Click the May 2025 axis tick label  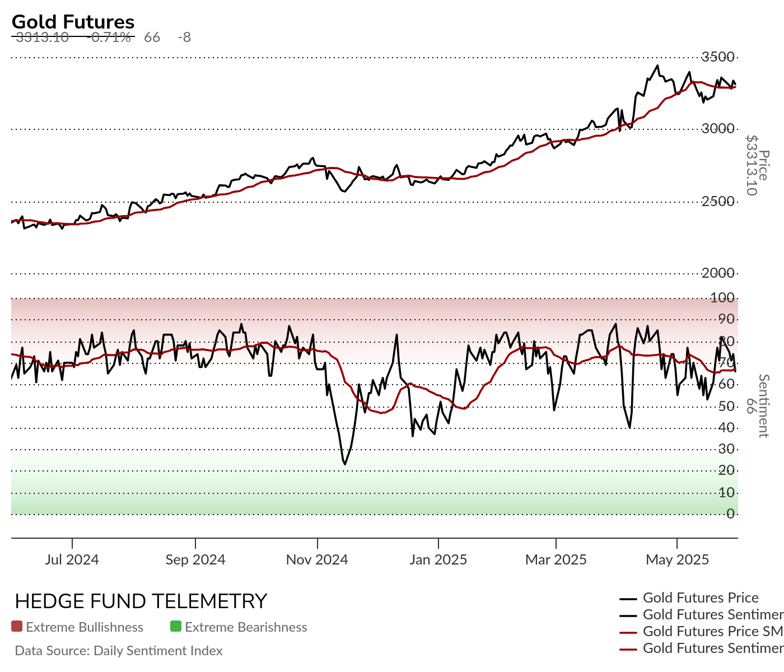(677, 559)
